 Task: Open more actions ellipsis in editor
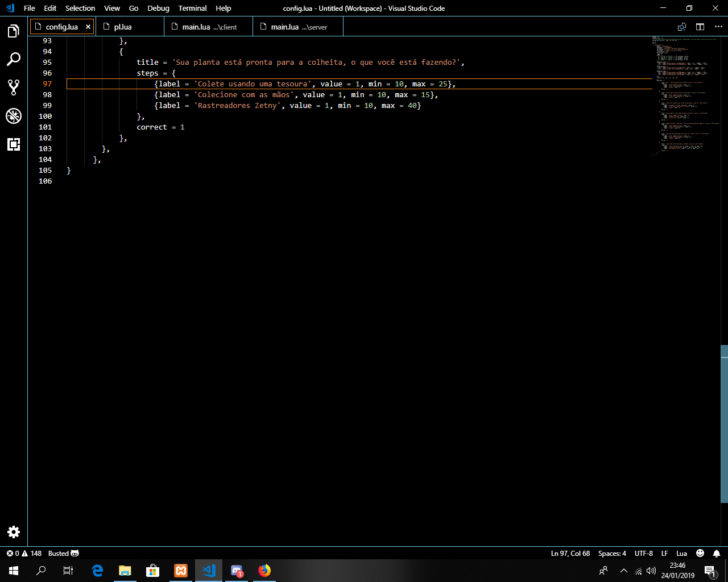(718, 27)
